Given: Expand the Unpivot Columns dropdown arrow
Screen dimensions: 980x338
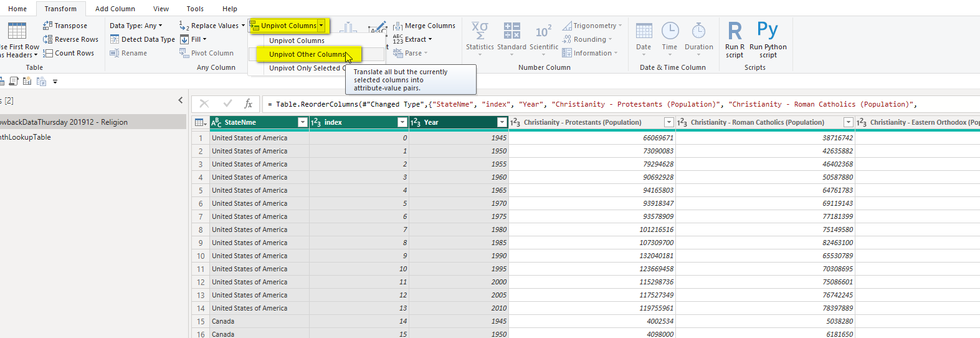Looking at the screenshot, I should [x=321, y=26].
